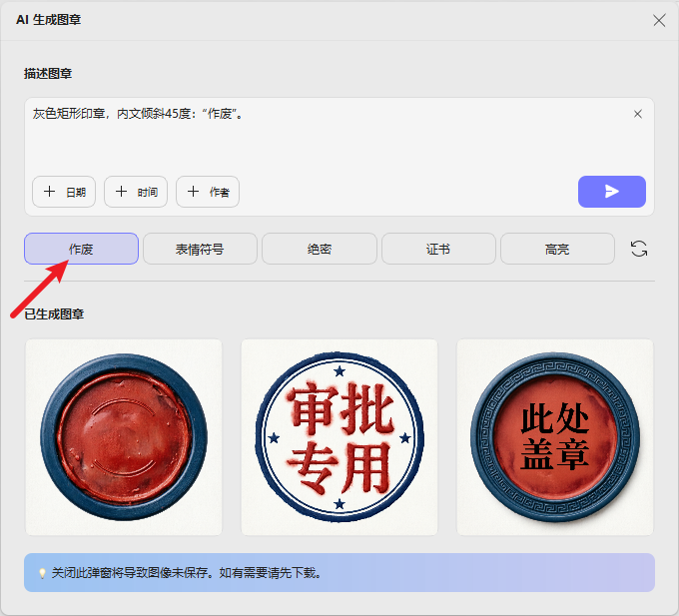Click the 已生成图章 heading
The image size is (679, 616).
click(x=54, y=314)
